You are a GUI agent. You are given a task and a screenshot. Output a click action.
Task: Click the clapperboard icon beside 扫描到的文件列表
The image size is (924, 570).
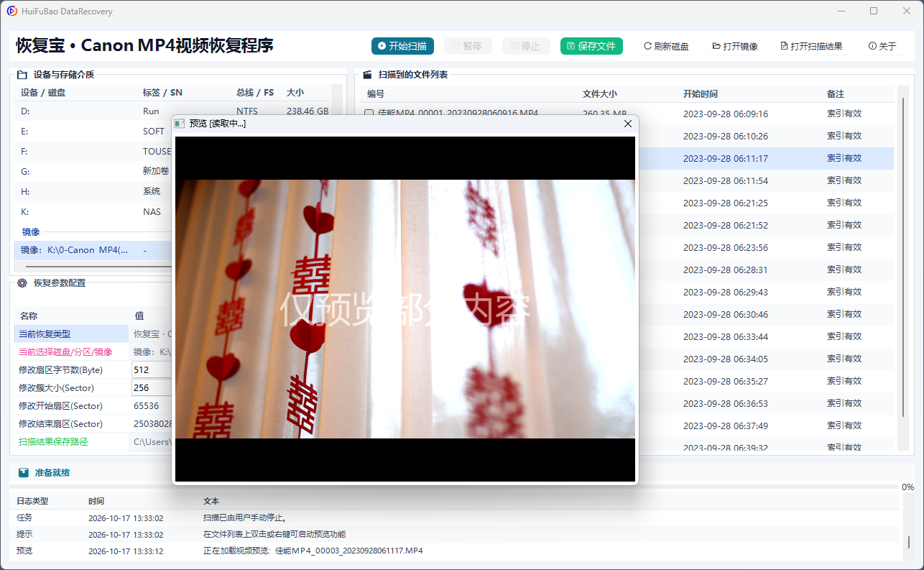click(x=367, y=74)
